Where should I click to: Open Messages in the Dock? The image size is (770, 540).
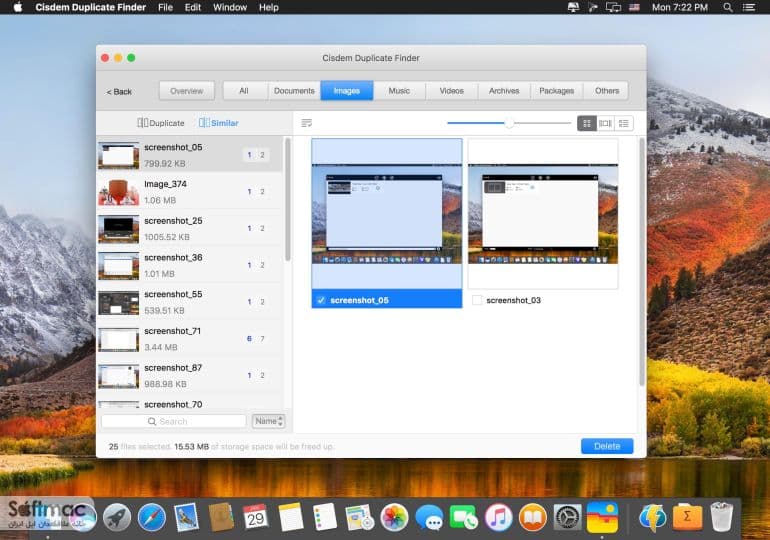click(429, 517)
